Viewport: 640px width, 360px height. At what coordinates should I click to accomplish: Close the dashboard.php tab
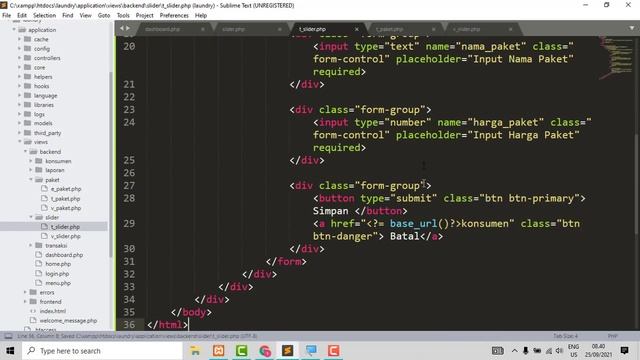pos(202,29)
